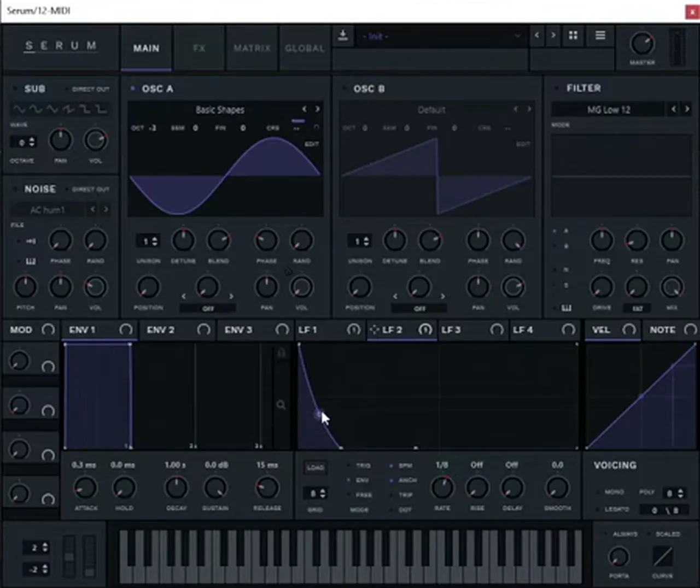Click the LF 2 drag-source crosshair icon
Image resolution: width=700 pixels, height=588 pixels.
(375, 330)
